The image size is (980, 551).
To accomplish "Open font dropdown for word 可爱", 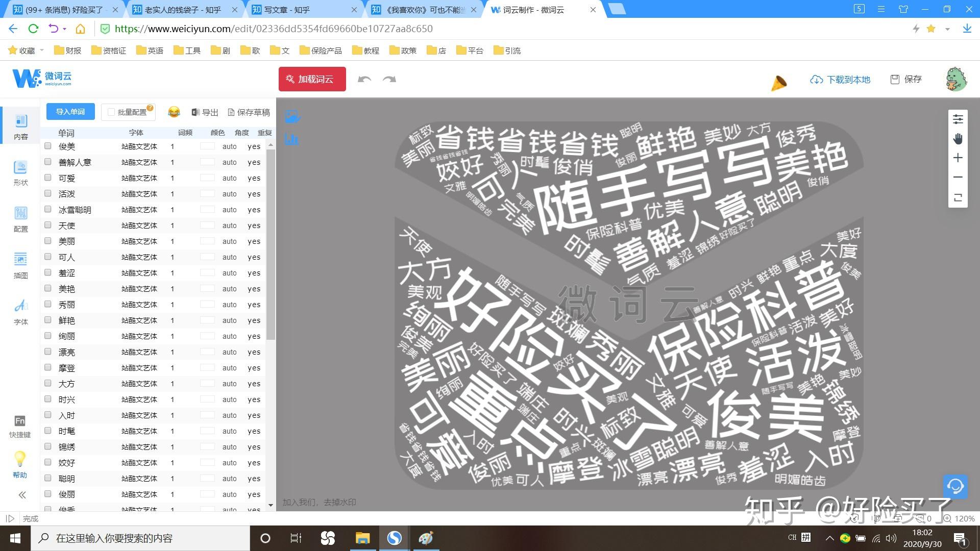I will (x=139, y=178).
